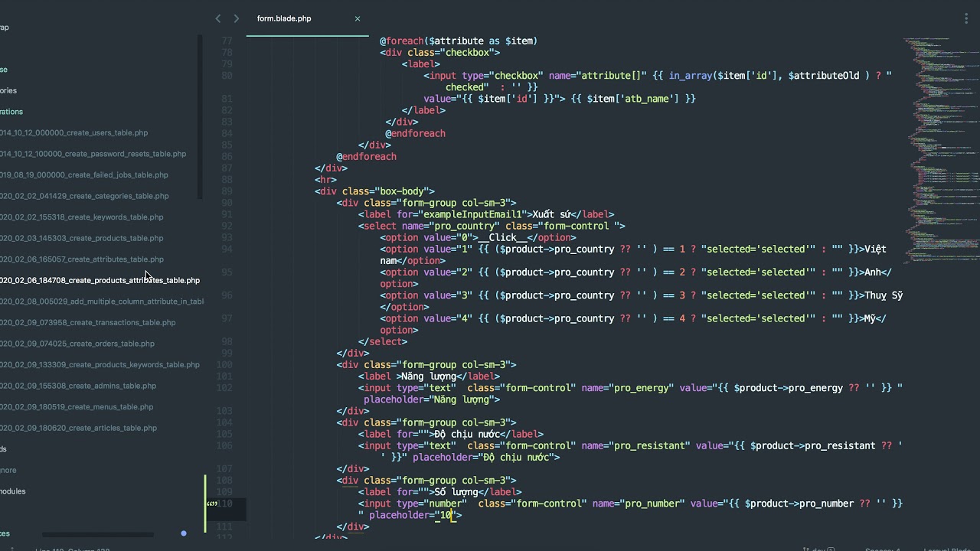Open add_multiple_column_attribute file
The width and height of the screenshot is (980, 551).
[x=102, y=302]
